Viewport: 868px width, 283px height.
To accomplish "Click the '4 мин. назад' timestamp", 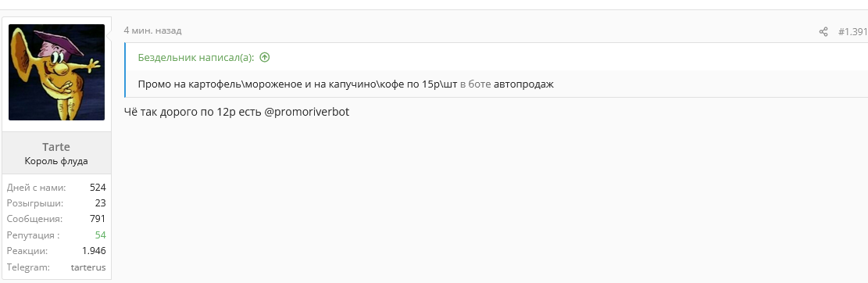I will [x=152, y=30].
